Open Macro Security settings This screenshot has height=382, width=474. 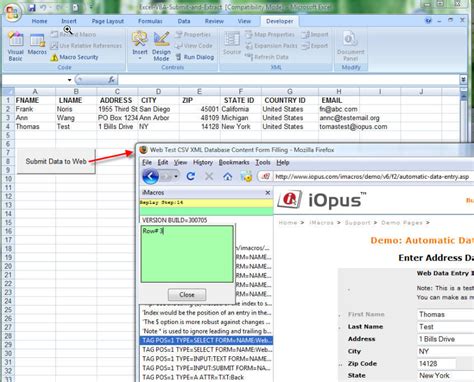point(74,57)
